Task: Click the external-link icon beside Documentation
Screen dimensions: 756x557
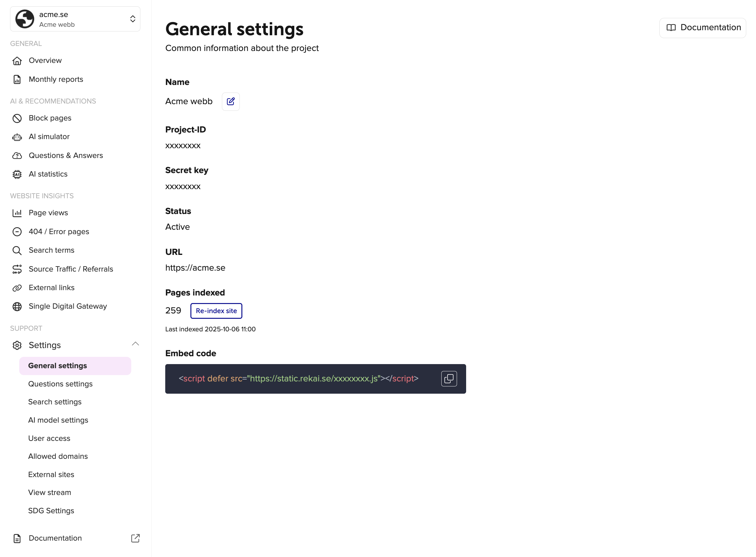Action: (135, 538)
